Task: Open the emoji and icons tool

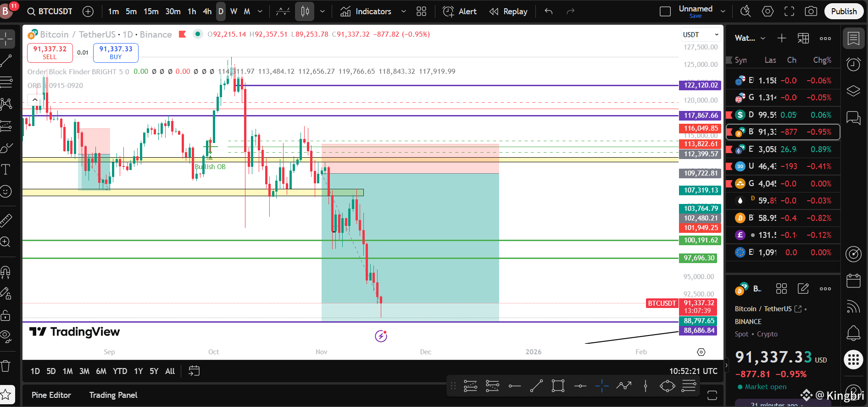Action: point(6,191)
